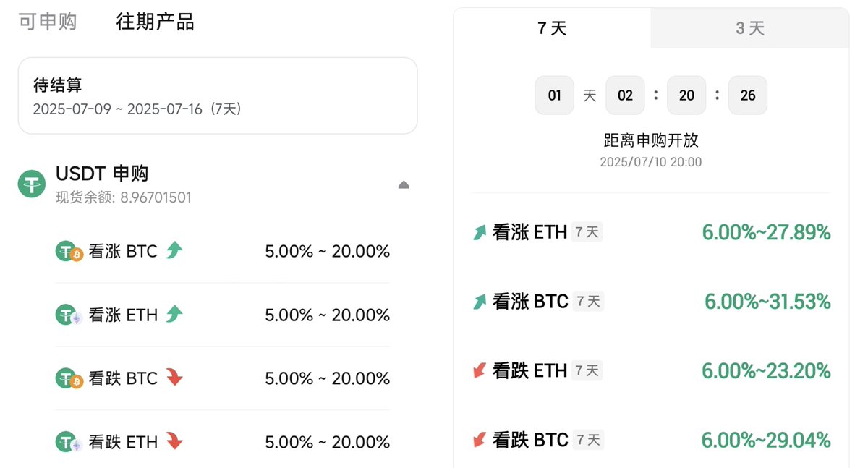Open the 看涨 BTC 7天 product row

(x=651, y=302)
